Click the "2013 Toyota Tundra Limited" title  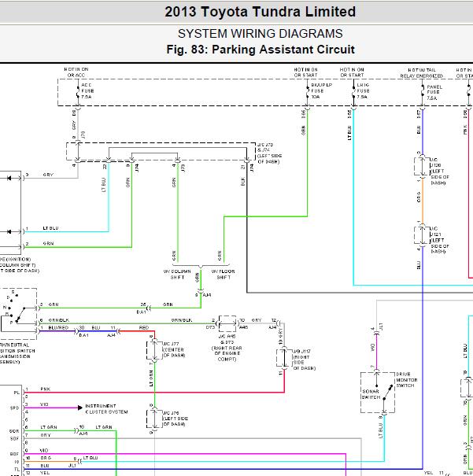click(260, 12)
